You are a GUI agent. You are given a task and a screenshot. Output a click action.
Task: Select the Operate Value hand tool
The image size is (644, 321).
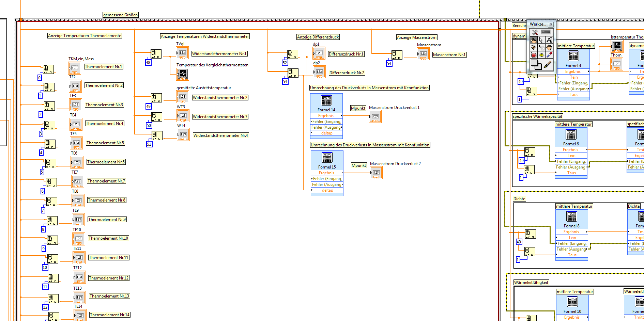click(x=534, y=40)
